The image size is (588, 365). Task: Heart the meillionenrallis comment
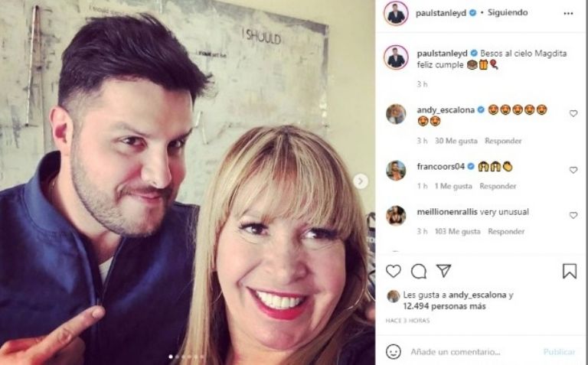coord(573,215)
